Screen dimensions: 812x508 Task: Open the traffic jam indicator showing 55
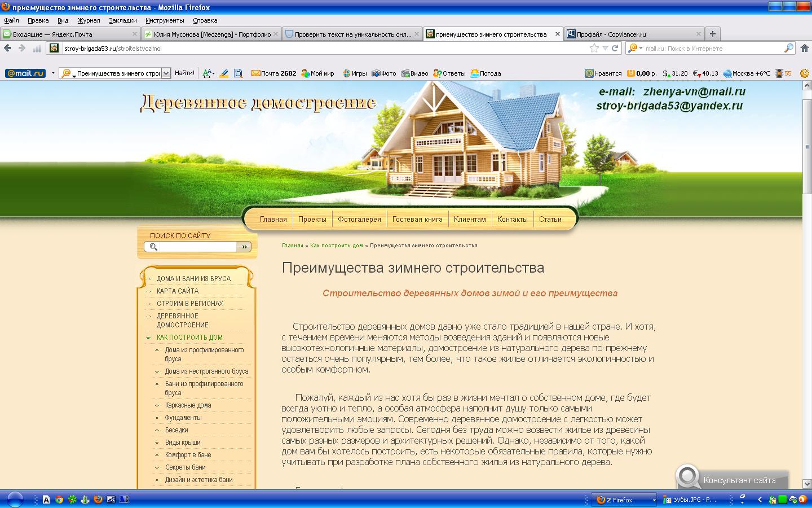point(783,73)
